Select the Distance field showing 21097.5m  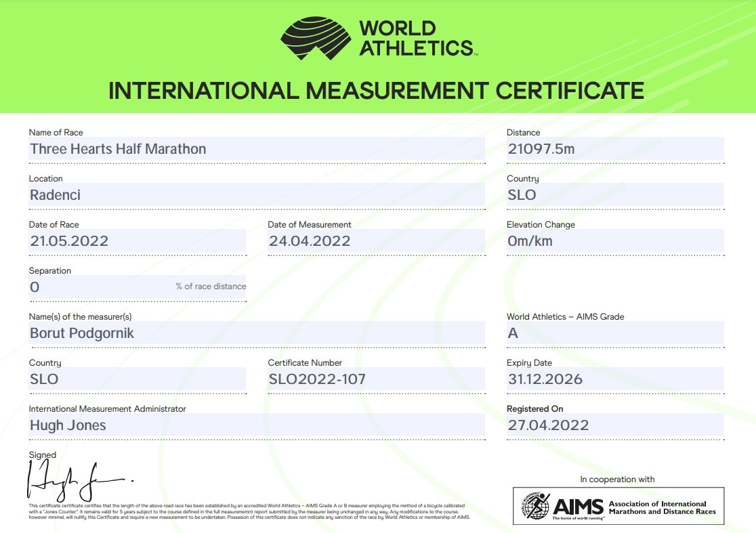click(614, 149)
